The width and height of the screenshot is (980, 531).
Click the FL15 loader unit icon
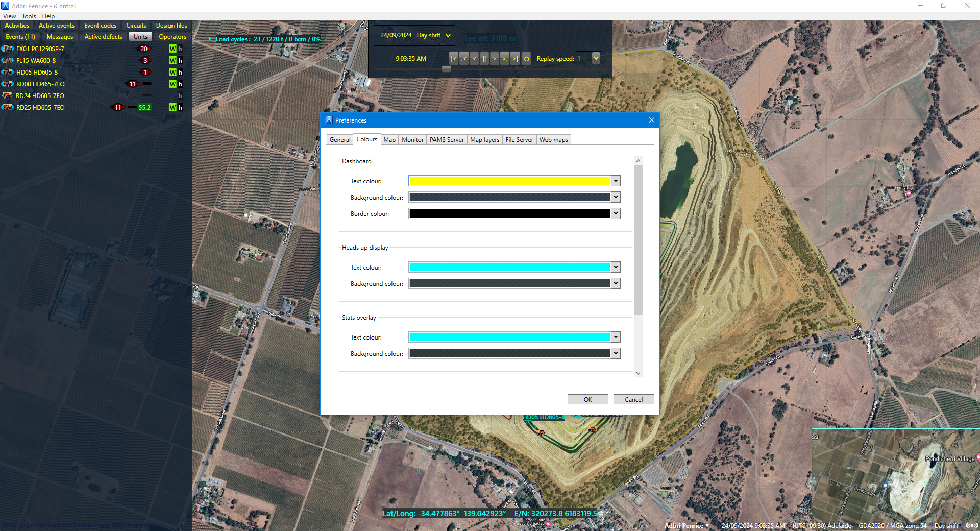coord(7,60)
